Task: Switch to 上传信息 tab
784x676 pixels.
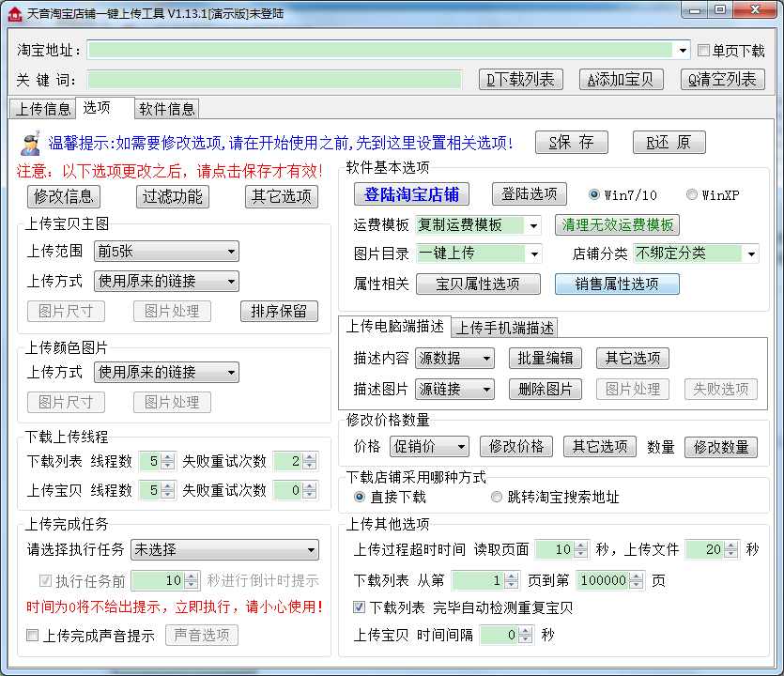Action: (x=42, y=109)
